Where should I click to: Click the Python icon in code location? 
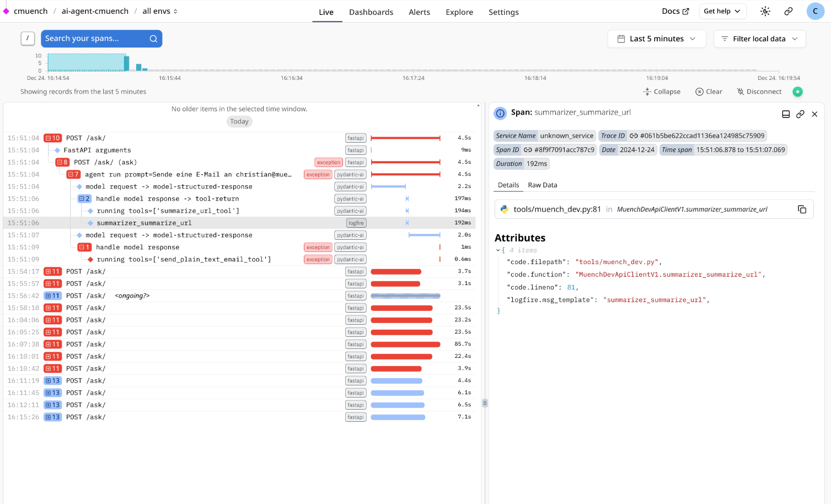[x=504, y=209]
